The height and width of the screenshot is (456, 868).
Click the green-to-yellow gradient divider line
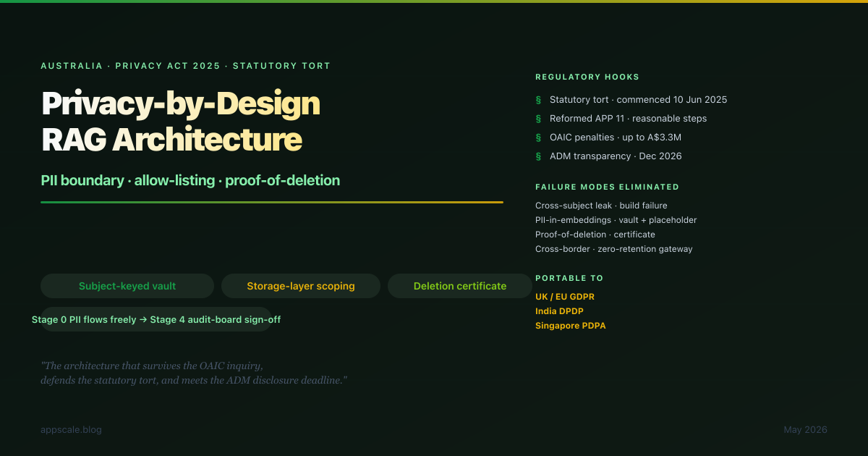[x=272, y=203]
